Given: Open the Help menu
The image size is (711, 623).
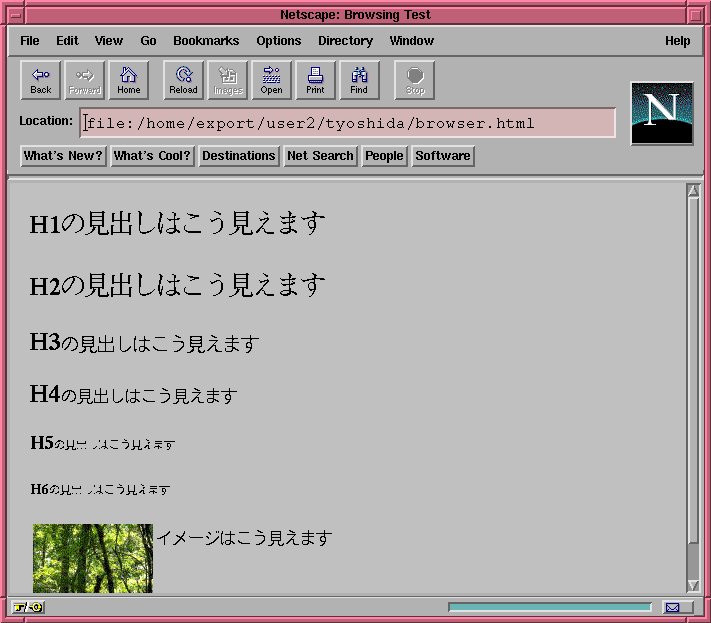Looking at the screenshot, I should [x=677, y=41].
